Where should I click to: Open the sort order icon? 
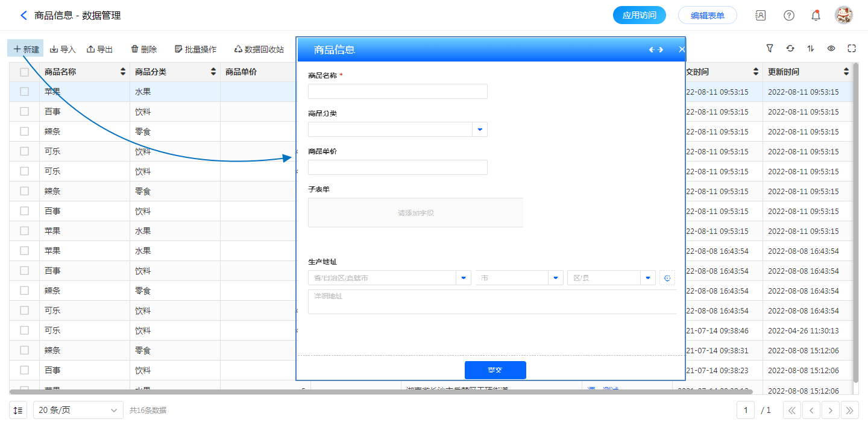pyautogui.click(x=811, y=48)
